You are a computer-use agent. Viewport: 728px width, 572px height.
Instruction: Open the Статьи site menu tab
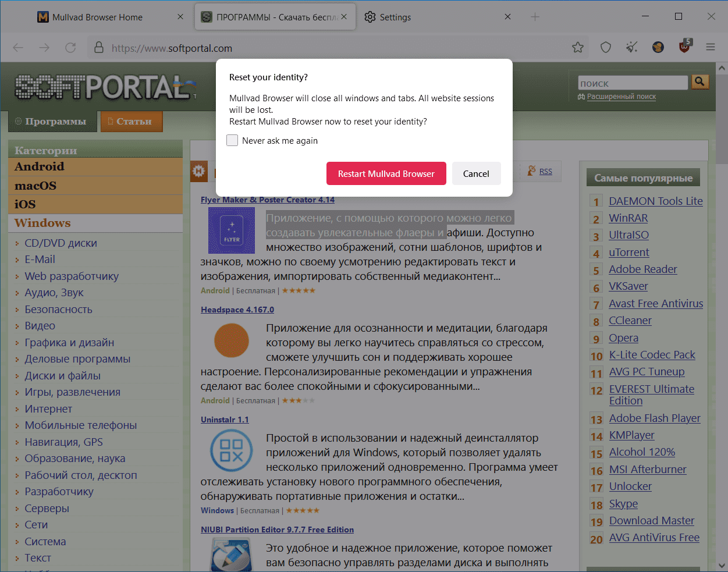tap(132, 122)
